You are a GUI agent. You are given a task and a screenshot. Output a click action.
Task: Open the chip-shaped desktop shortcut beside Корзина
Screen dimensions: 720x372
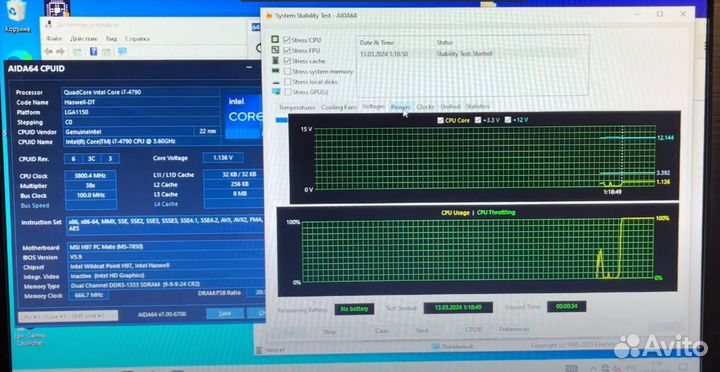pyautogui.click(x=57, y=8)
